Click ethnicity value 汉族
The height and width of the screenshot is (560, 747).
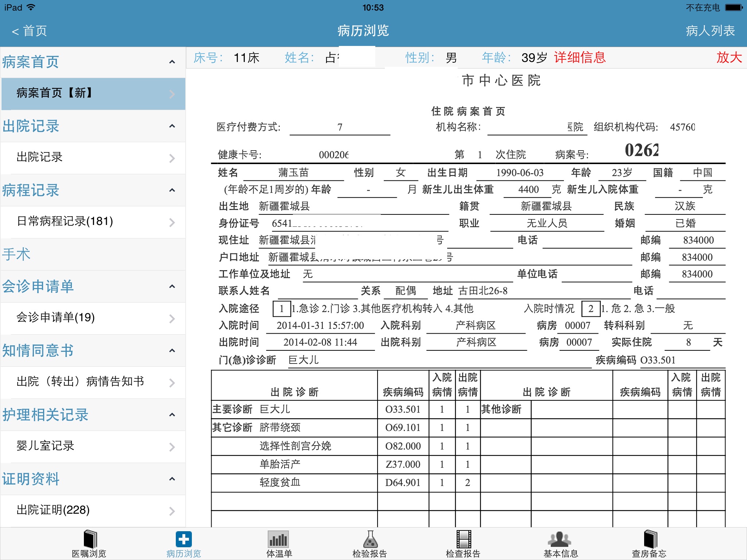[x=685, y=206]
